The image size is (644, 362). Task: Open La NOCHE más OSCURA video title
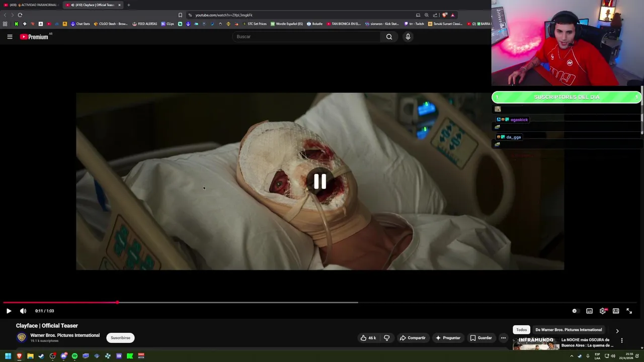pyautogui.click(x=587, y=342)
